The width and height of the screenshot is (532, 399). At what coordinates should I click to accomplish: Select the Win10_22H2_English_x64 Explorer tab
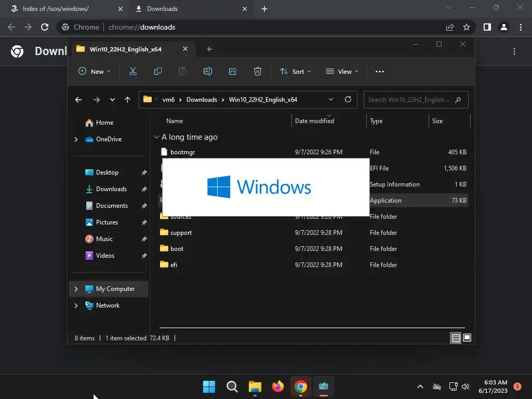click(x=132, y=49)
